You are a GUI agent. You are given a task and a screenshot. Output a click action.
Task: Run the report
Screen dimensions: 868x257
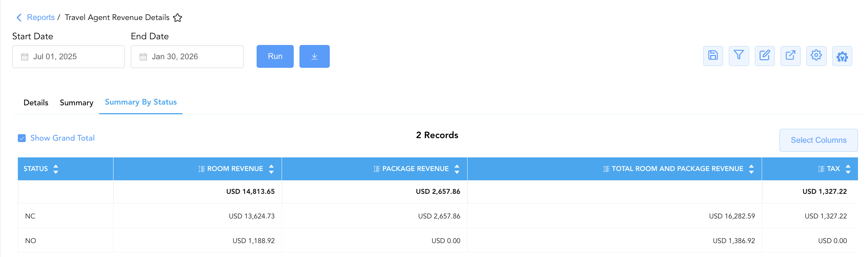[x=275, y=56]
